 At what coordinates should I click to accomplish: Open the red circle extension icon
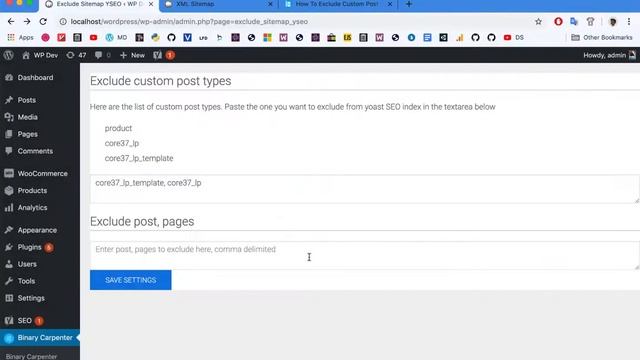(558, 22)
